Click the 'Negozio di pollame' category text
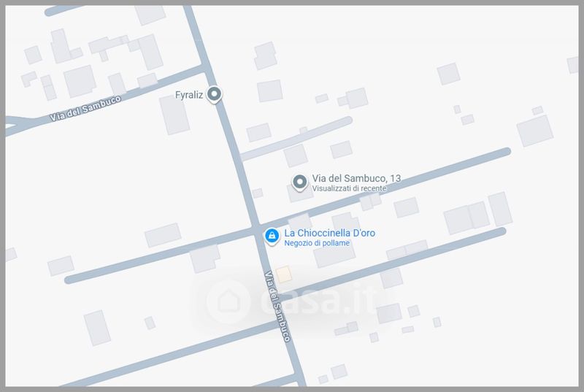584x392 pixels. [x=317, y=243]
